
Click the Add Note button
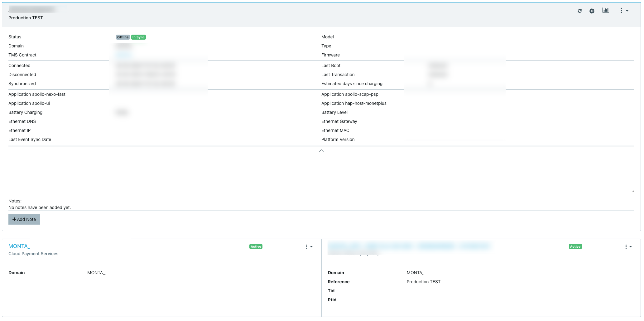coord(24,219)
